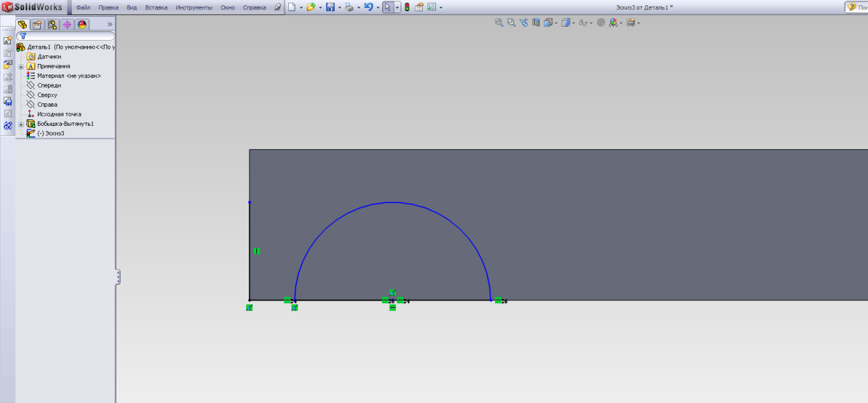Viewport: 868px width, 403px height.
Task: Click the Display Style cube icon
Action: tap(565, 23)
